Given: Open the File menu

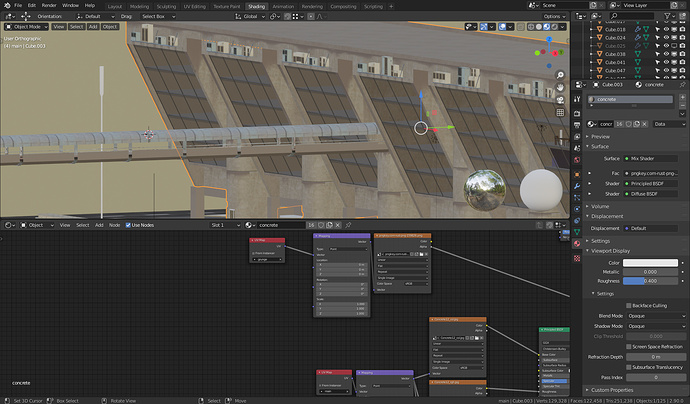Looking at the screenshot, I should [18, 5].
